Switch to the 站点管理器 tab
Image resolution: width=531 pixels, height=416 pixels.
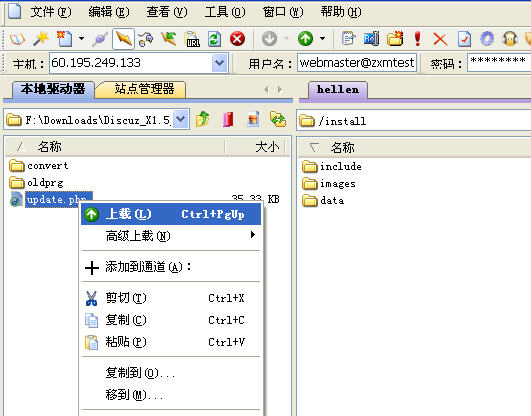tap(144, 89)
